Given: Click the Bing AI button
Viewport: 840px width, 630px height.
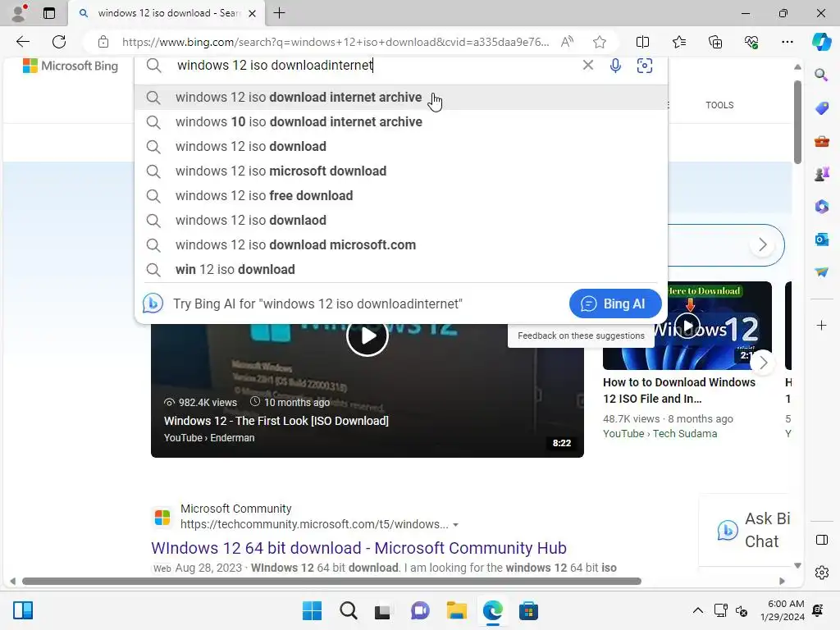Looking at the screenshot, I should (615, 304).
